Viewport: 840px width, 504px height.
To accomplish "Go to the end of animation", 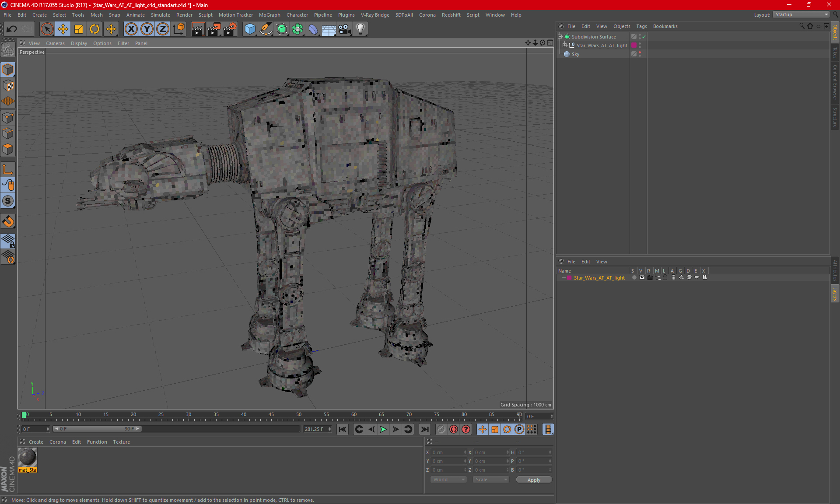I will (424, 429).
